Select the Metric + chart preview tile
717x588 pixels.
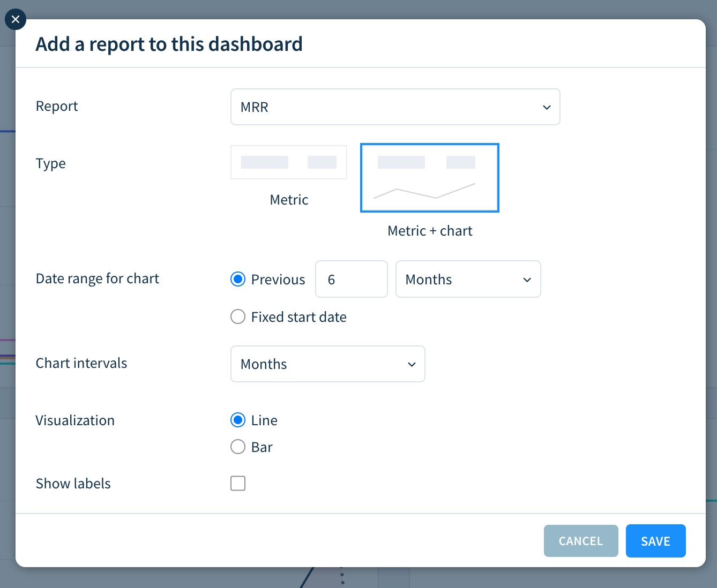point(429,178)
